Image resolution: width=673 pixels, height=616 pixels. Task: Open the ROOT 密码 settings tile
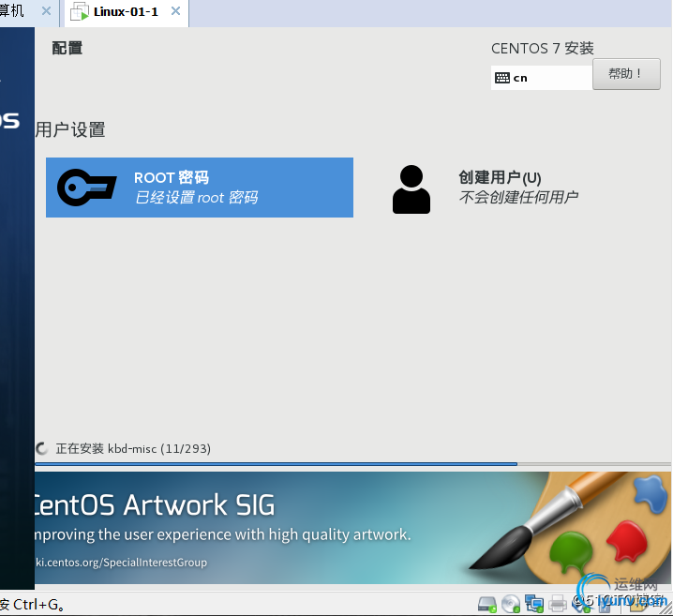[200, 188]
